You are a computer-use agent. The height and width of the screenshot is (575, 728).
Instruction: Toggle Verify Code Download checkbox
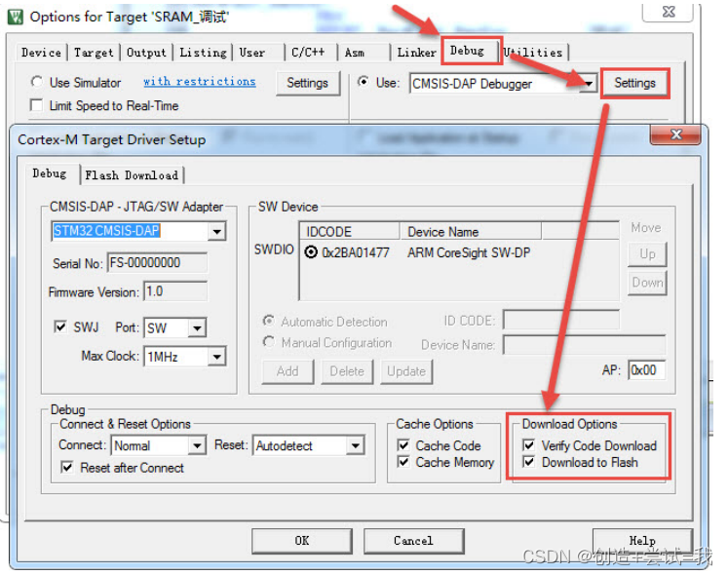[529, 445]
